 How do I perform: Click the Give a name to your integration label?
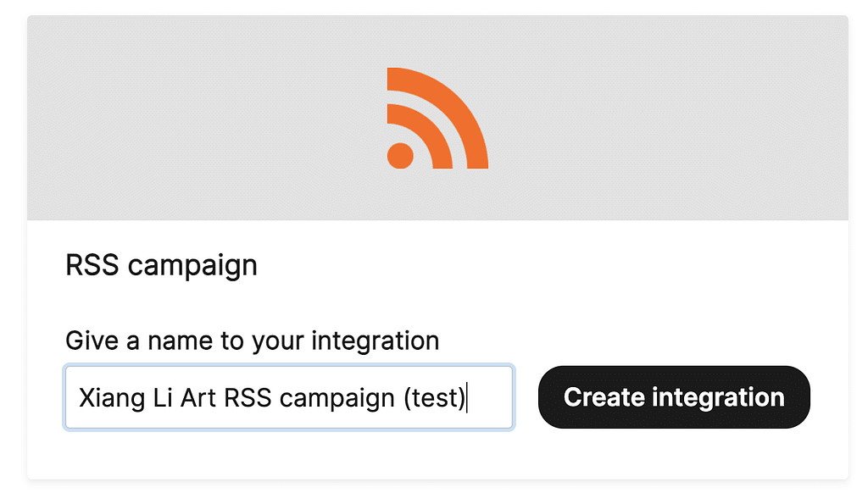[252, 341]
